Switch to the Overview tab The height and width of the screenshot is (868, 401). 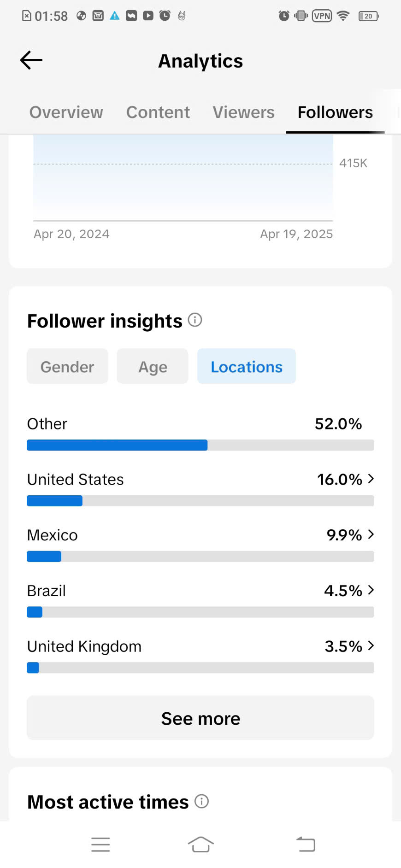(66, 112)
